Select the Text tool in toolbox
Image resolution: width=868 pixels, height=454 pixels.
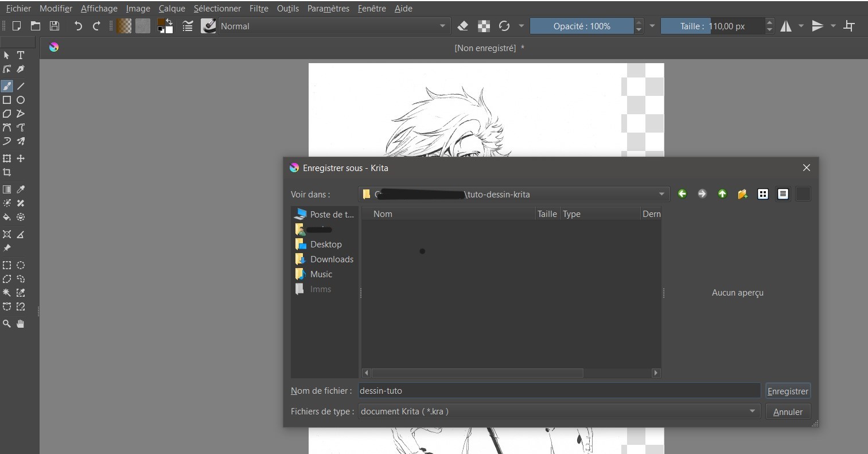tap(21, 55)
